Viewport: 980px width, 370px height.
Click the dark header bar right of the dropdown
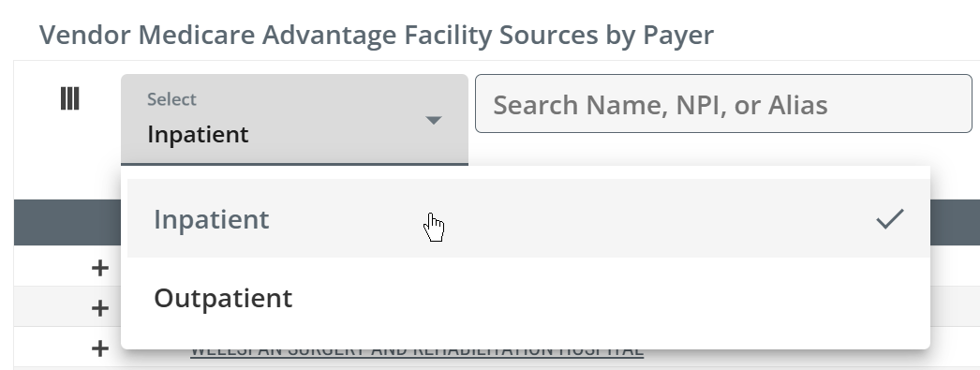(955, 223)
